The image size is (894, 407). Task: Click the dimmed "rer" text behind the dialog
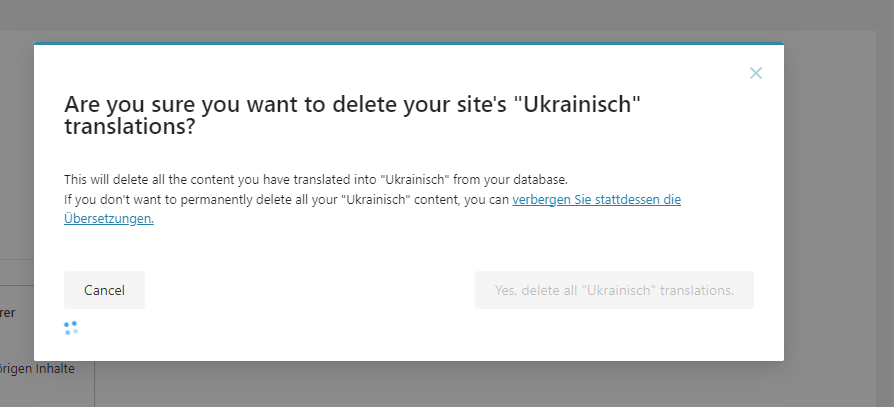[7, 313]
